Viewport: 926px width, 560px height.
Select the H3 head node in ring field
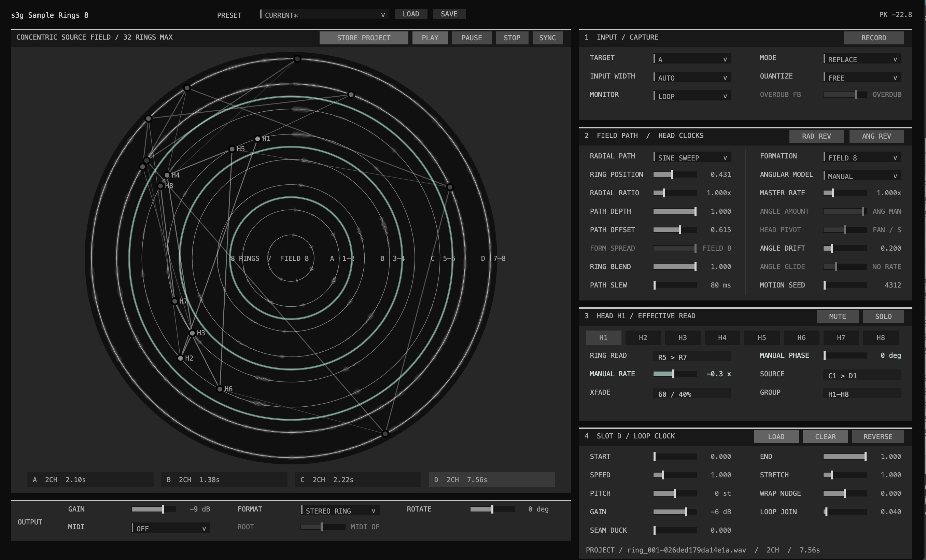tap(192, 333)
